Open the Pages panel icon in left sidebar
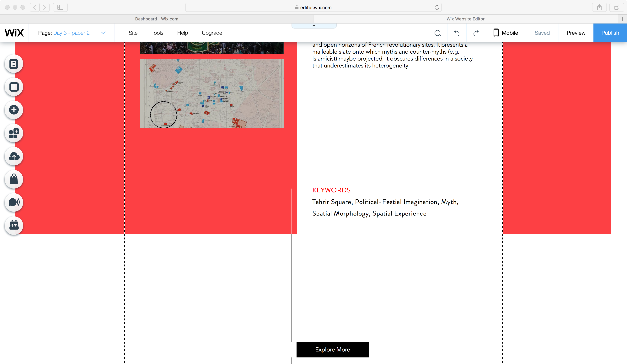The width and height of the screenshot is (627, 364). tap(14, 64)
